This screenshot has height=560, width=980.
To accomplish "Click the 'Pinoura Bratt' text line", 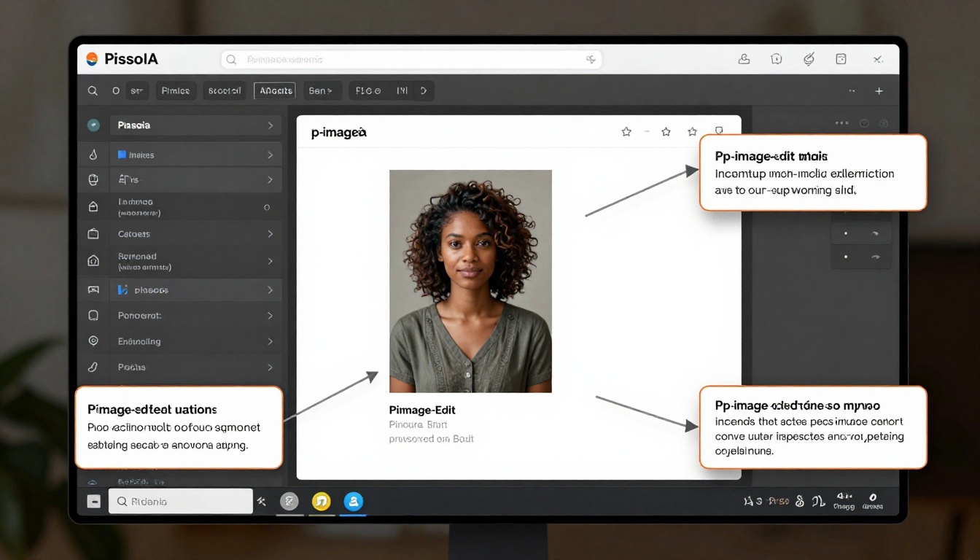I will 418,424.
